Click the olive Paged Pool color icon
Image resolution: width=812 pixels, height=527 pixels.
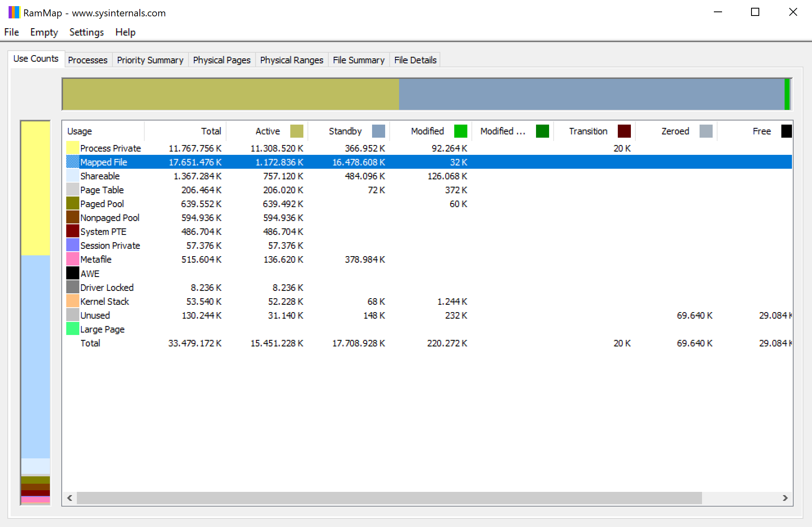72,203
